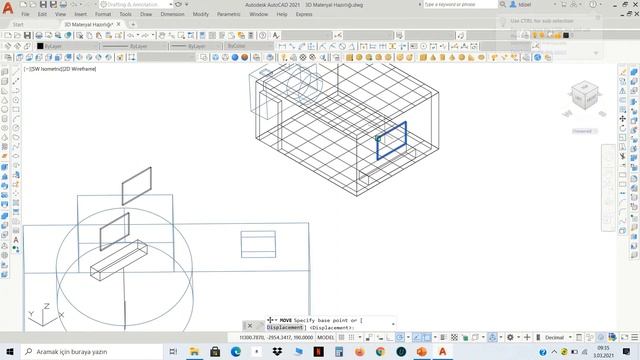Open the ByLayer color dropdown

coord(68,46)
